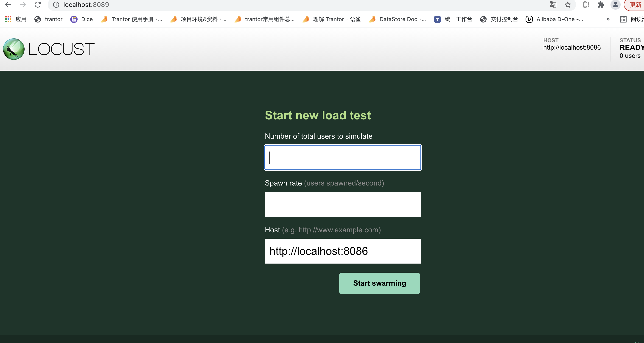Open the DataStore Doc bookmark

tap(398, 19)
